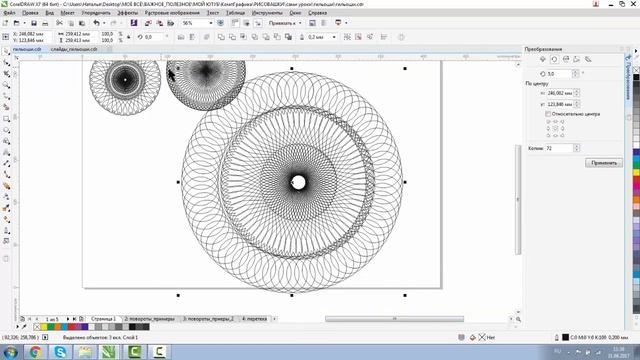The image size is (640, 360).
Task: Click the Save icon in the toolbar
Action: point(34,23)
